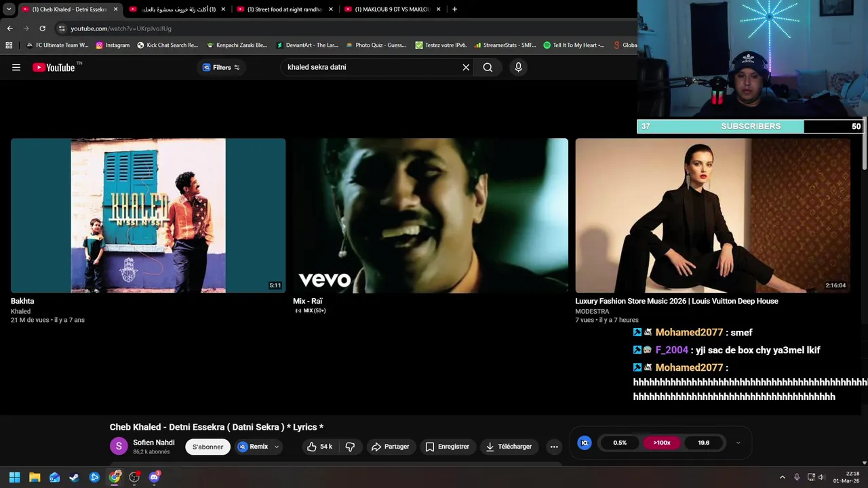Viewport: 868px width, 488px height.
Task: Share the video via Partager
Action: 391,447
